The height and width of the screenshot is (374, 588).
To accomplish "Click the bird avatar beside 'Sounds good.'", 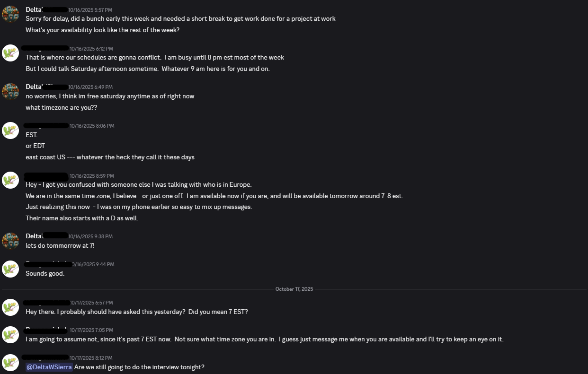I will 10,269.
